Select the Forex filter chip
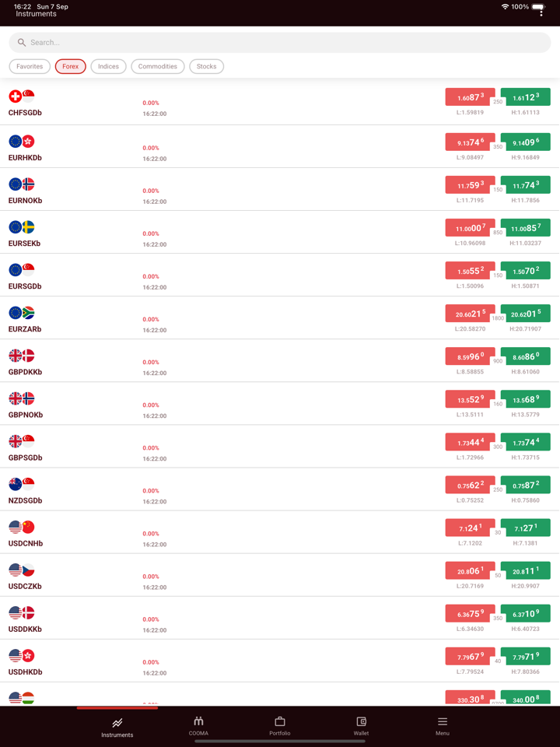The height and width of the screenshot is (747, 560). 71,67
